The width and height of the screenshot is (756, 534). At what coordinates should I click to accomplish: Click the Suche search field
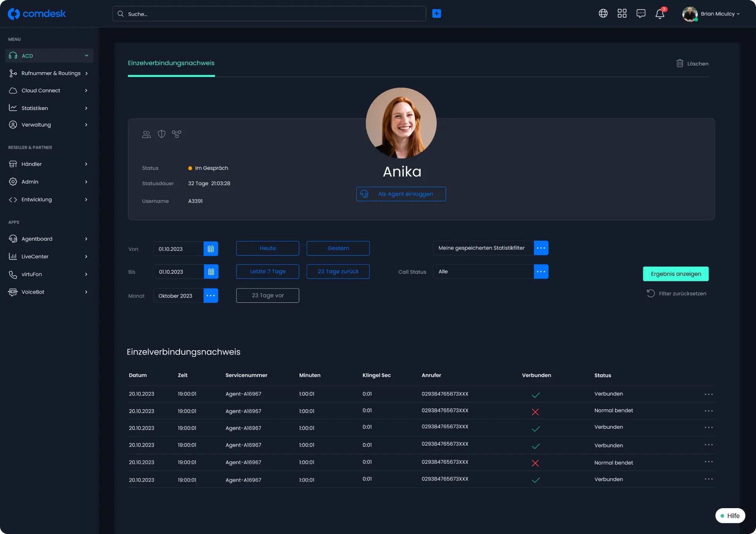269,14
